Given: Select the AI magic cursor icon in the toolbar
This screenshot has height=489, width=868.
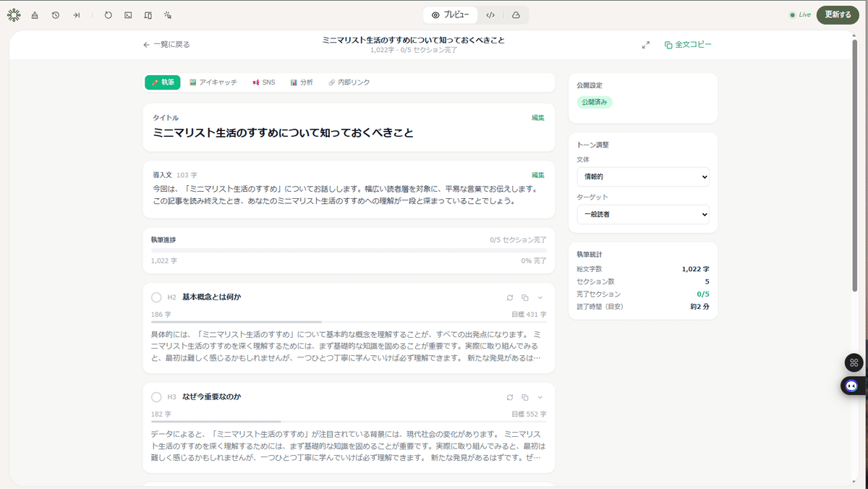Looking at the screenshot, I should (x=168, y=14).
